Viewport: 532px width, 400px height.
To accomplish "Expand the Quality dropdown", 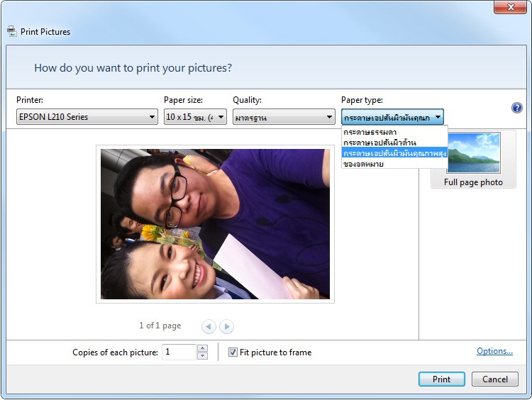I will click(284, 117).
